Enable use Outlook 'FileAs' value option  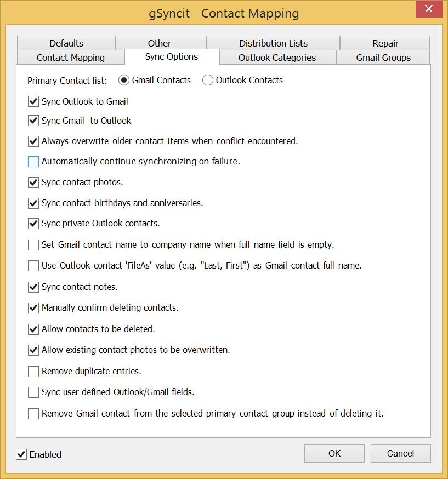pos(33,266)
